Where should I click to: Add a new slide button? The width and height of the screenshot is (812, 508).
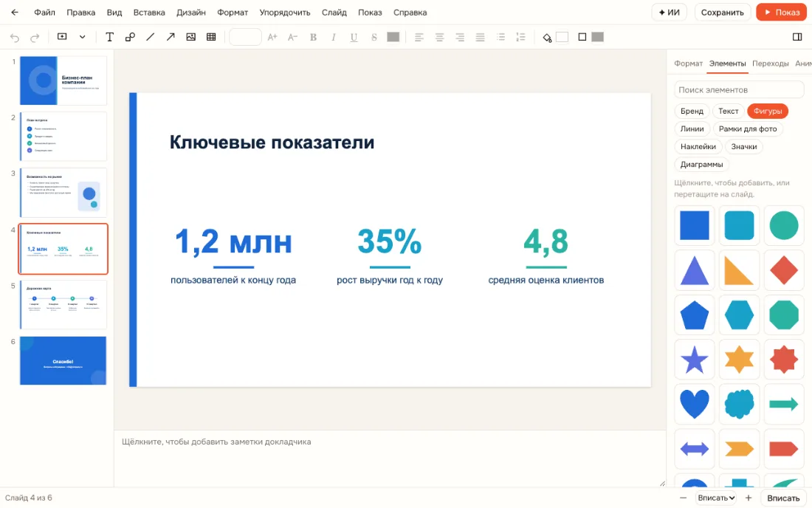[x=62, y=37]
